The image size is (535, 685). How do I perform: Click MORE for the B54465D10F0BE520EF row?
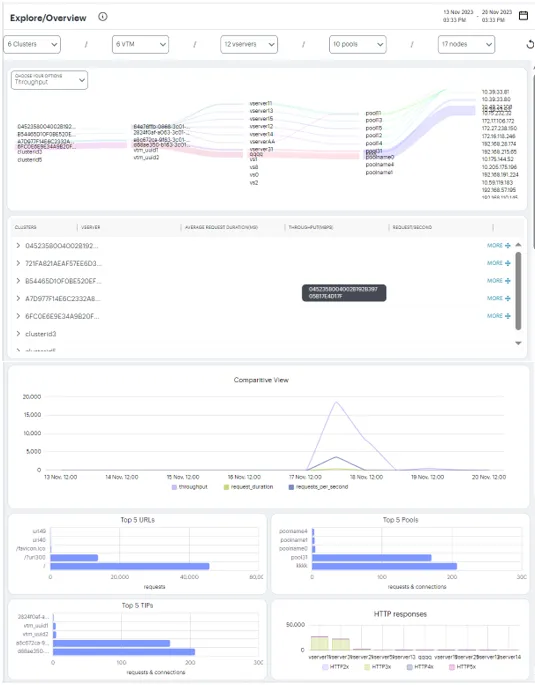pyautogui.click(x=499, y=281)
